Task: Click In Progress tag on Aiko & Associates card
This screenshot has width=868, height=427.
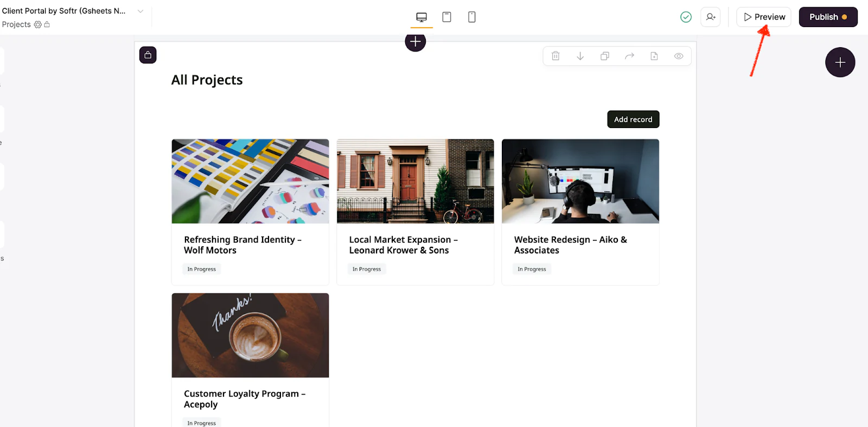Action: [x=532, y=269]
